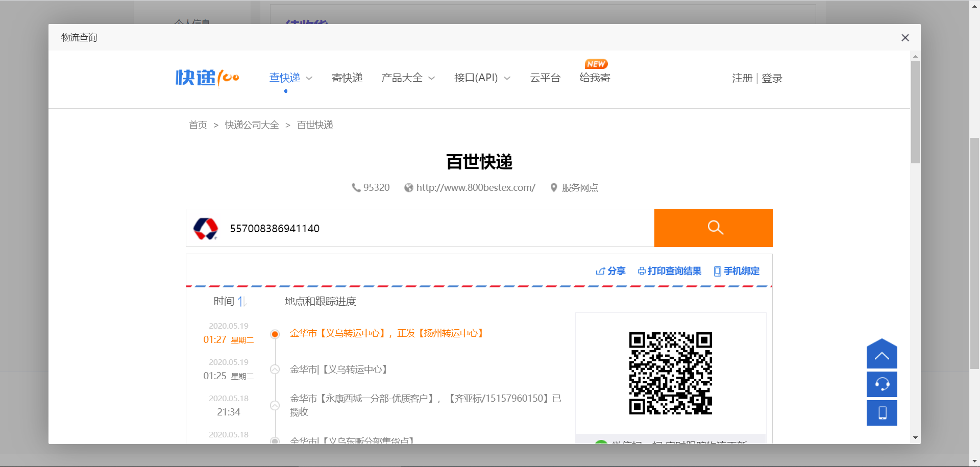Click the back-to-top arrow button
Viewport: 980px width, 467px height.
pos(882,354)
